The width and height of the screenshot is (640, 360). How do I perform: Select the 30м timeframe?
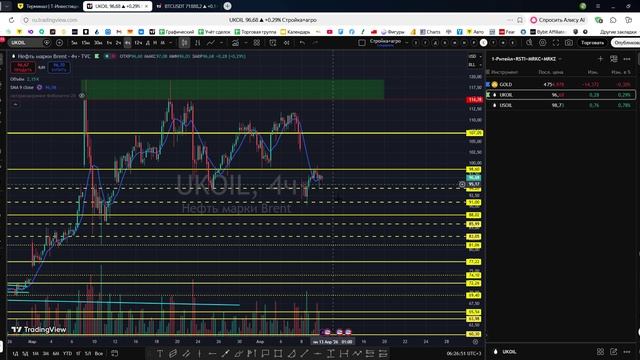click(x=98, y=43)
